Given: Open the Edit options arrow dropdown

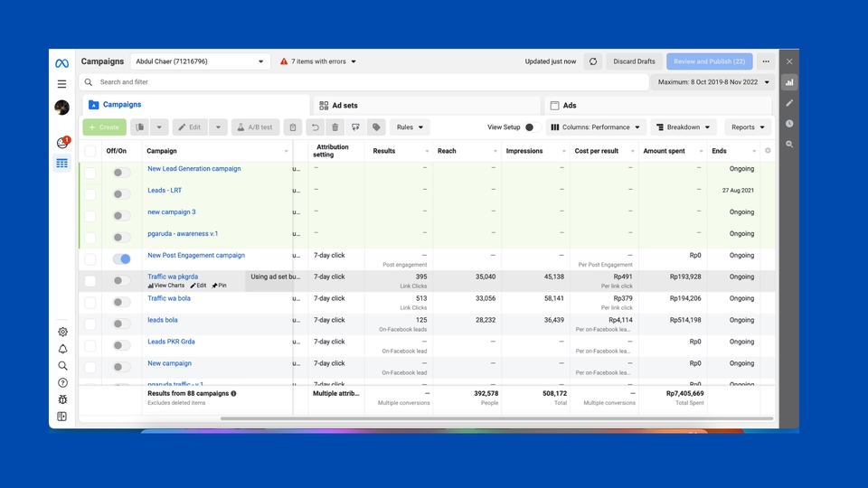Looking at the screenshot, I should [x=218, y=127].
